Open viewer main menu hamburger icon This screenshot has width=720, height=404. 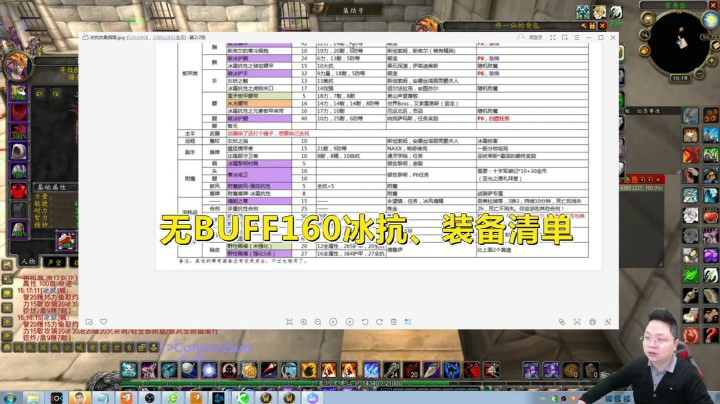click(x=577, y=38)
